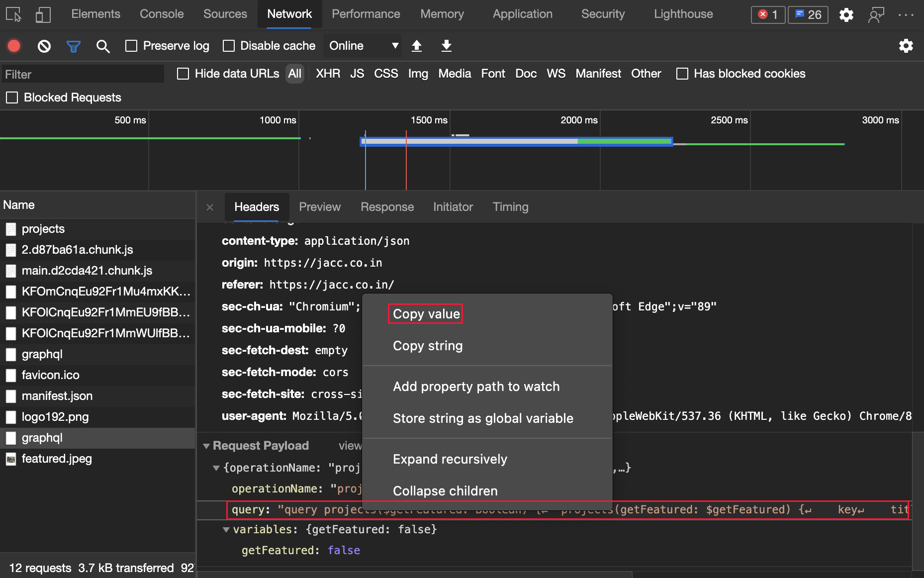This screenshot has width=924, height=578.
Task: Select the graphql request in the list
Action: [x=42, y=354]
